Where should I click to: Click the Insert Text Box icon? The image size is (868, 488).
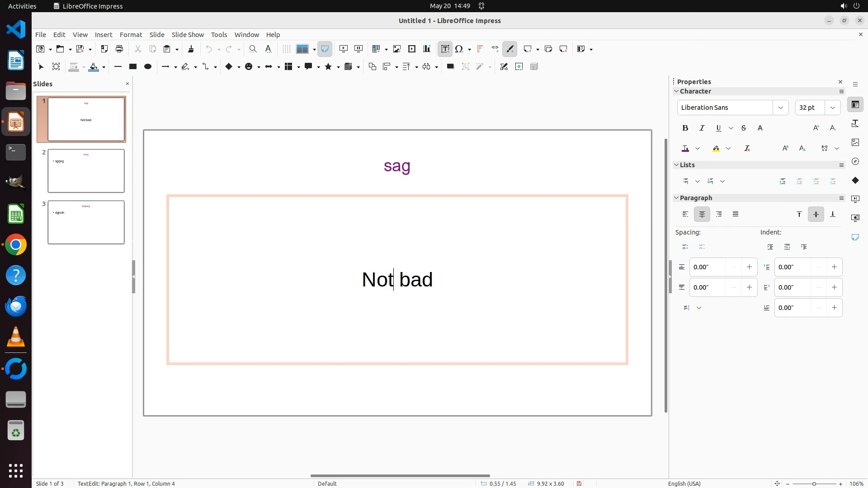pos(445,49)
